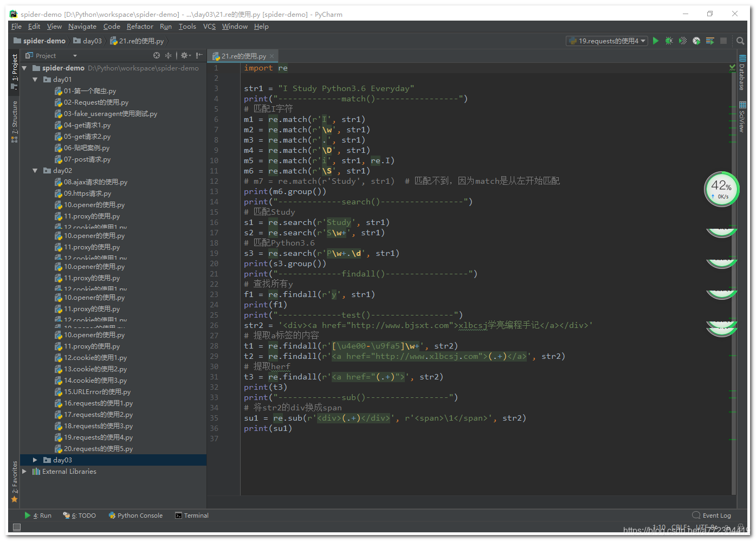
Task: Open the Window menu
Action: (x=235, y=26)
